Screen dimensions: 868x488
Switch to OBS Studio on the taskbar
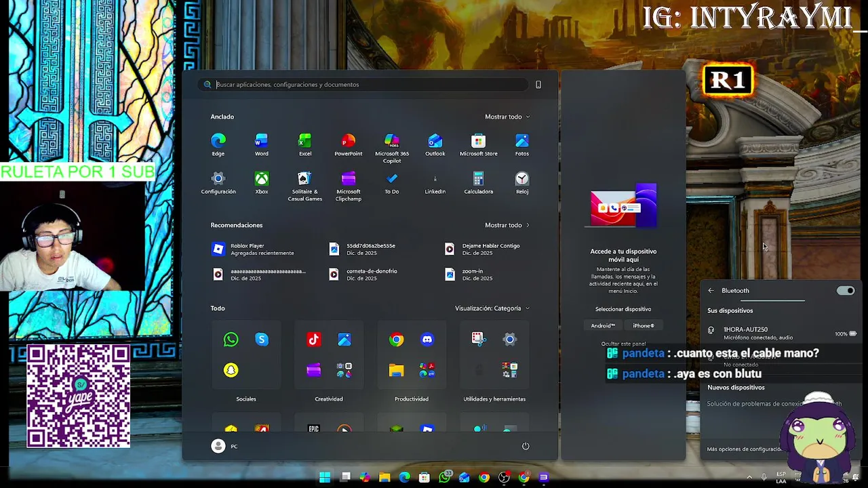[x=504, y=477]
